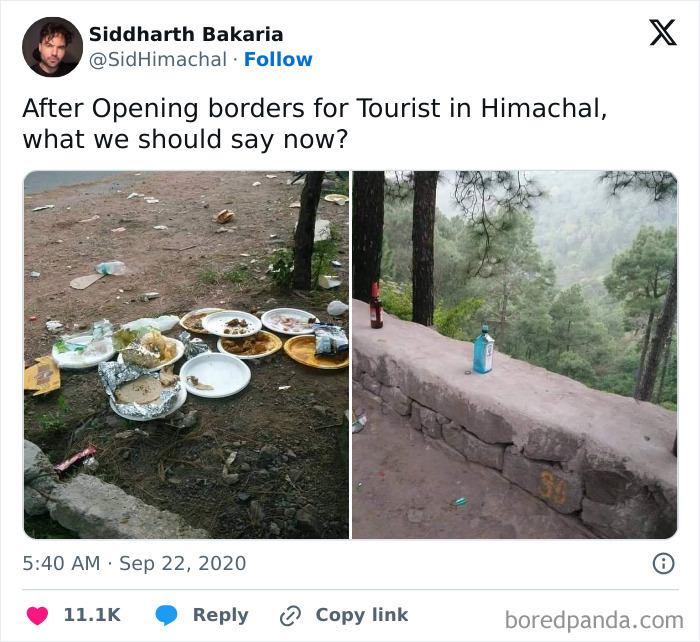Open the tweet info circle icon
This screenshot has width=700, height=642.
pos(663,563)
